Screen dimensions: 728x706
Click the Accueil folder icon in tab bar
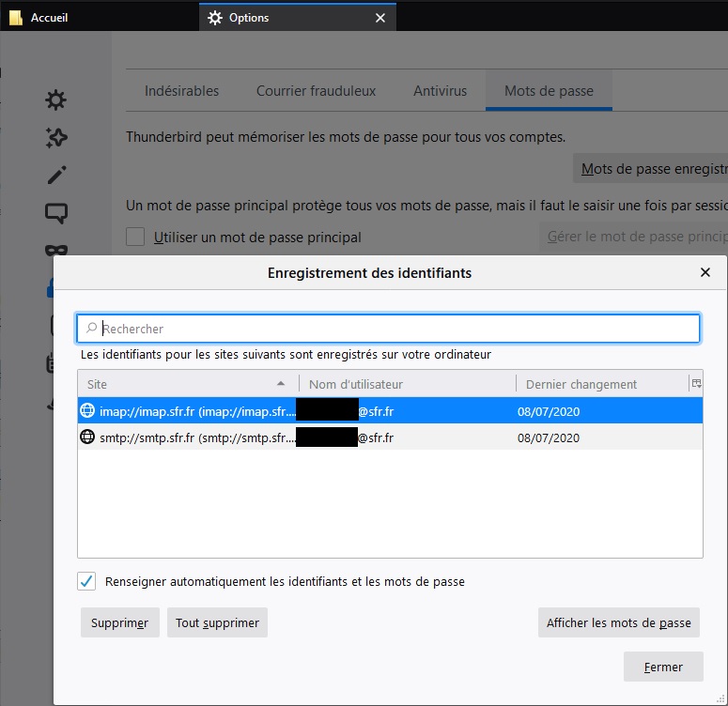16,18
